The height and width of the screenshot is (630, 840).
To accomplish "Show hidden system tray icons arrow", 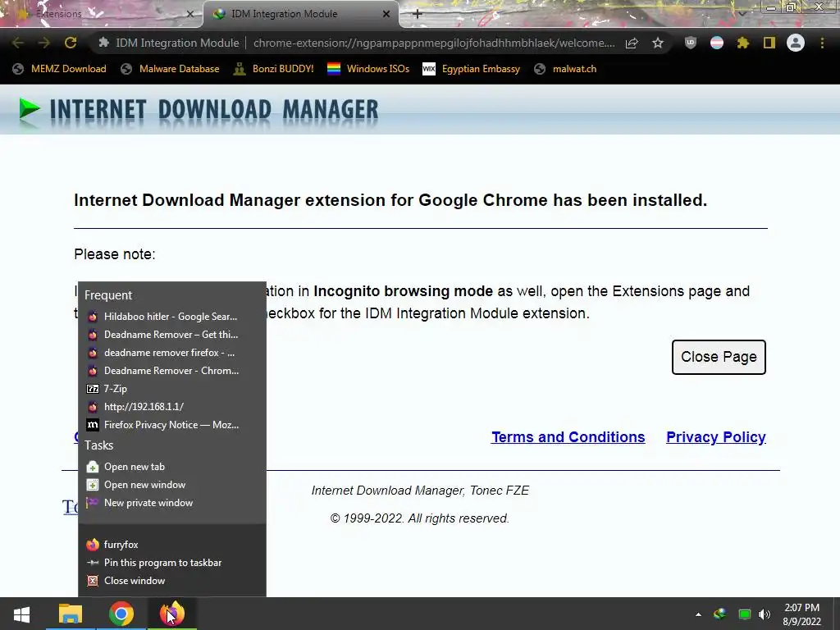I will coord(698,614).
